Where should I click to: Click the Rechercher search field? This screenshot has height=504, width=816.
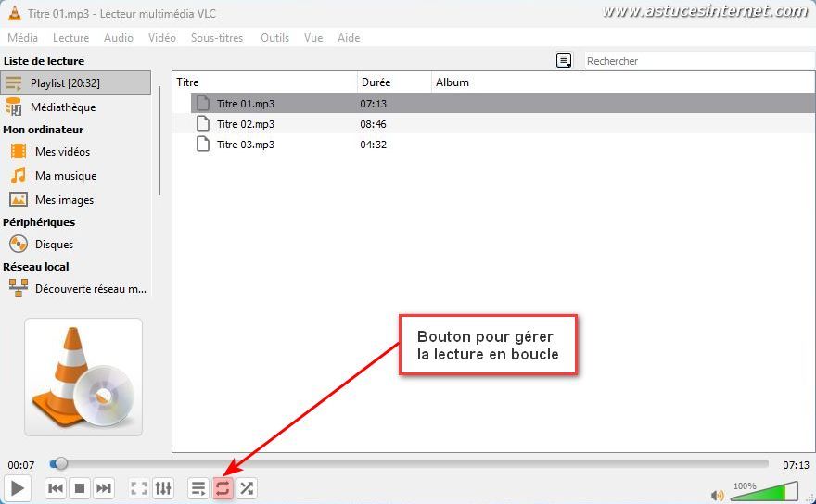click(697, 61)
